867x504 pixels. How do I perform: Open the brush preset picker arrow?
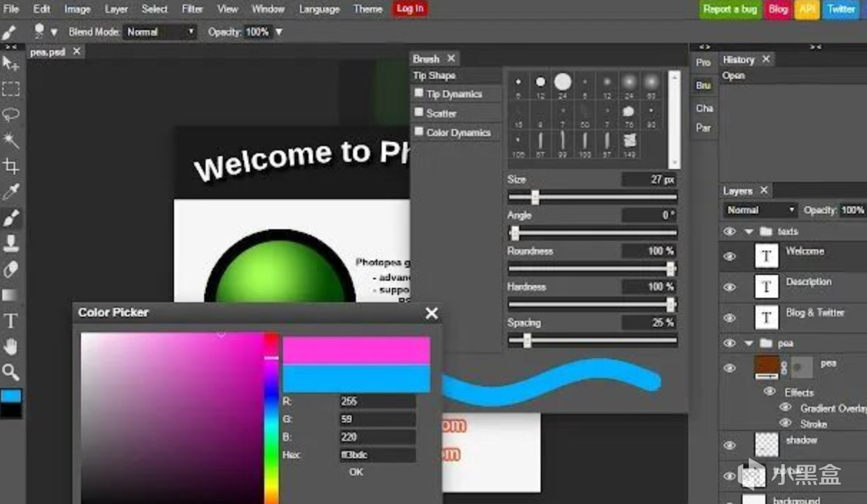click(54, 32)
